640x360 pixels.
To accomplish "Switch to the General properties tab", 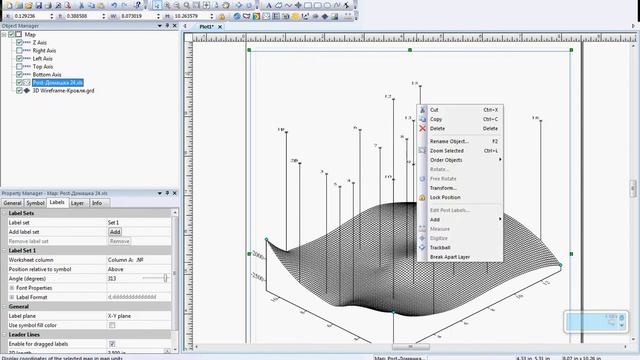I will 12,203.
